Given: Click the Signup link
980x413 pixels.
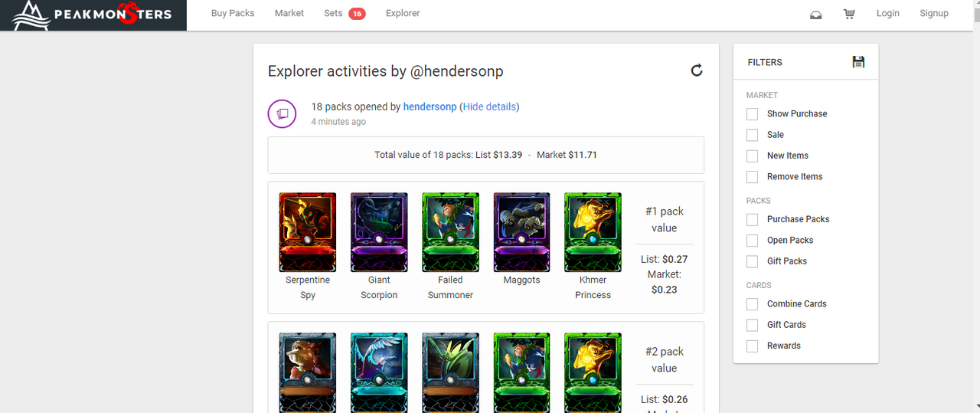Looking at the screenshot, I should click(x=934, y=13).
